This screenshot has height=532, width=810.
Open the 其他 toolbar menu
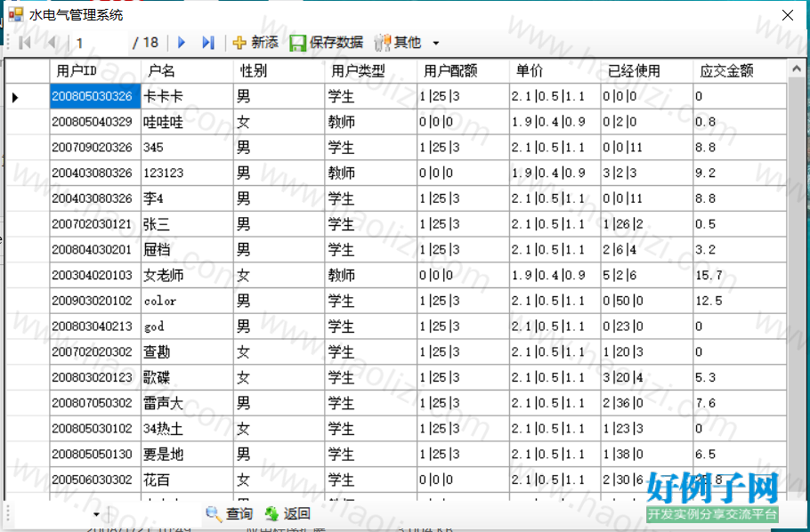tap(406, 43)
